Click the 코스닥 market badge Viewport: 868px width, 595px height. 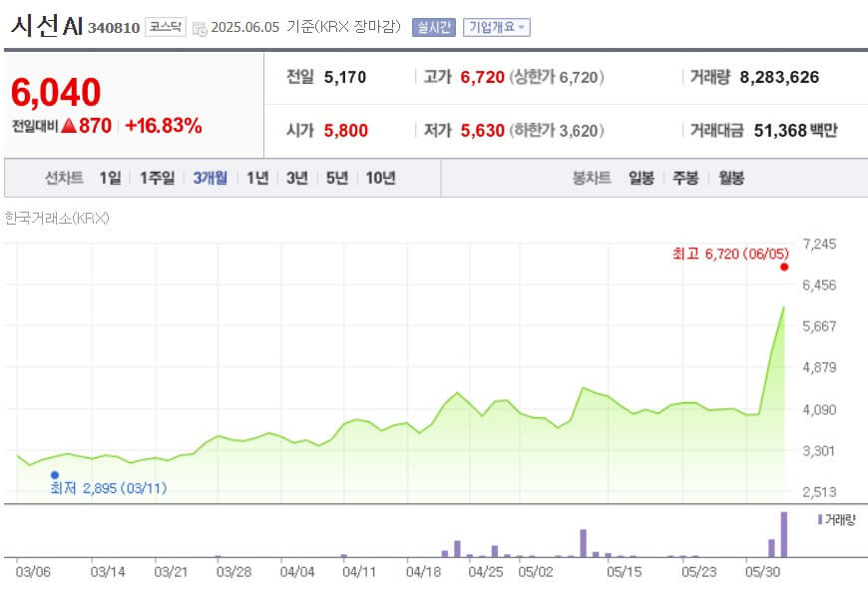[x=165, y=27]
